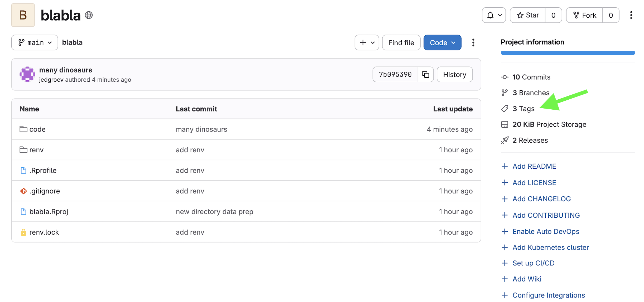Click the Fork icon button
This screenshot has width=644, height=302.
(x=584, y=15)
